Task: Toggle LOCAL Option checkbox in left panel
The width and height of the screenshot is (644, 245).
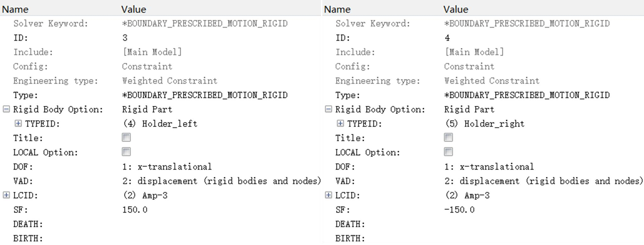Action: pos(126,152)
